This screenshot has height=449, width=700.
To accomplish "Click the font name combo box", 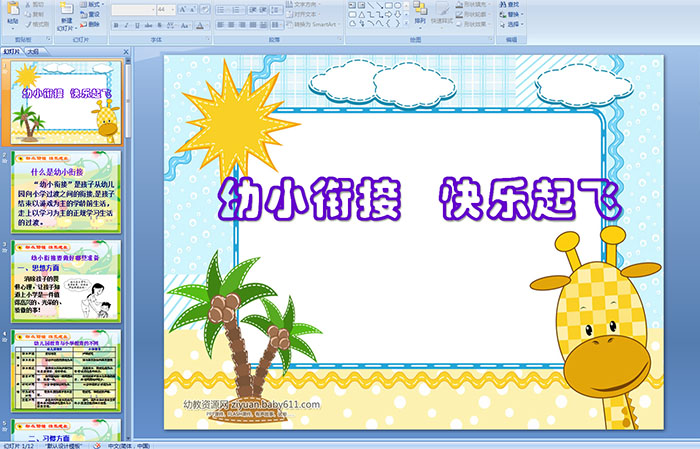I will pos(133,9).
